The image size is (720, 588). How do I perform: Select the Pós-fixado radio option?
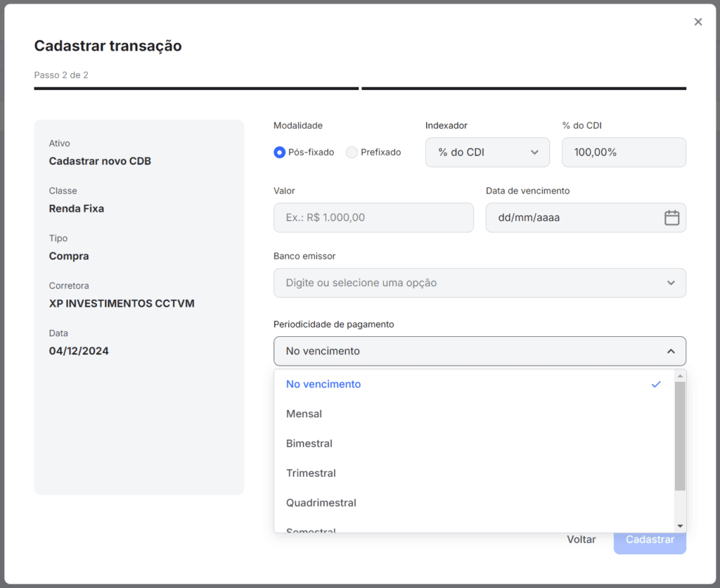[x=280, y=153]
